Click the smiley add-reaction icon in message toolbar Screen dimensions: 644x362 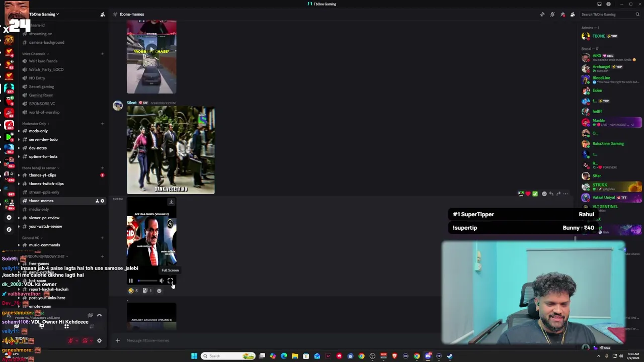[x=544, y=194]
